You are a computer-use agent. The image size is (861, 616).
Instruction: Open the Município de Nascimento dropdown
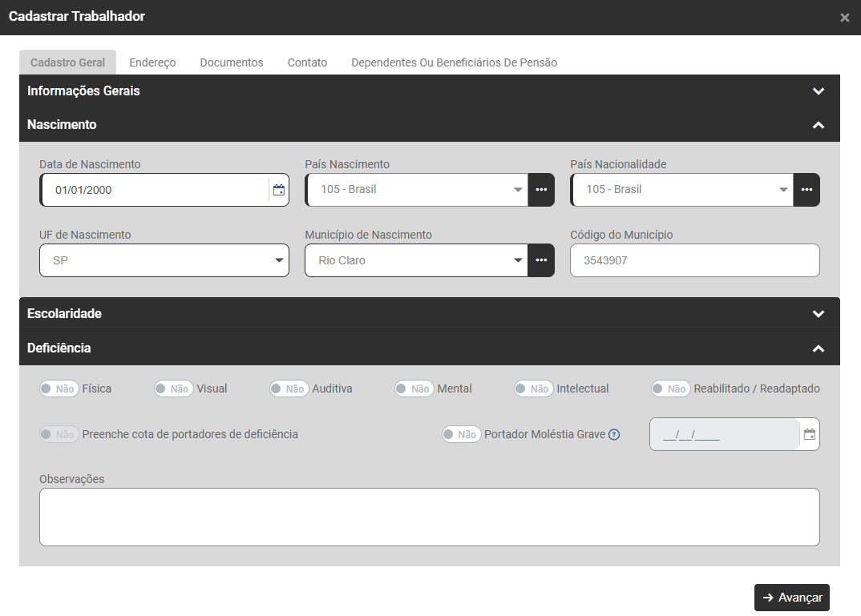coord(416,260)
